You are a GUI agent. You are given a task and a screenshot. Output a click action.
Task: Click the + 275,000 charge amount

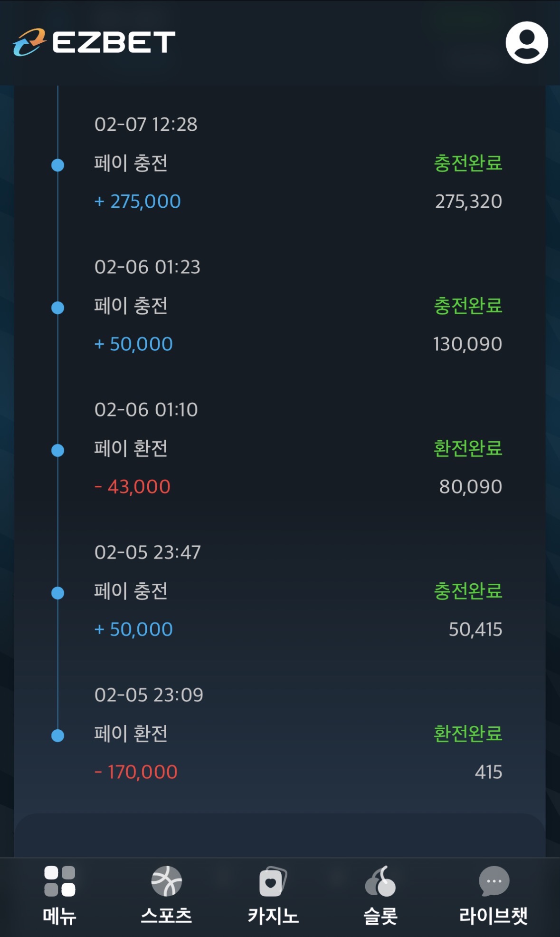pyautogui.click(x=138, y=202)
